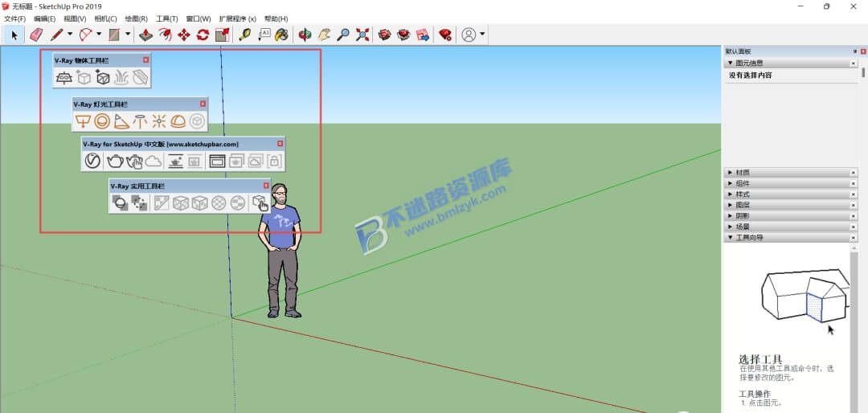Pick the Zoom magnifier tool
The image size is (868, 413).
pyautogui.click(x=343, y=35)
